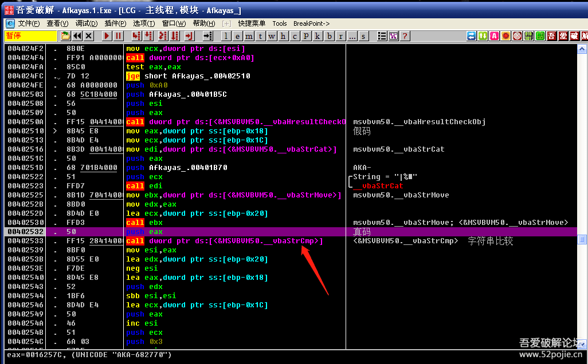This screenshot has height=364, width=588.
Task: Show breakpoints window with 'b' button
Action: 330,36
